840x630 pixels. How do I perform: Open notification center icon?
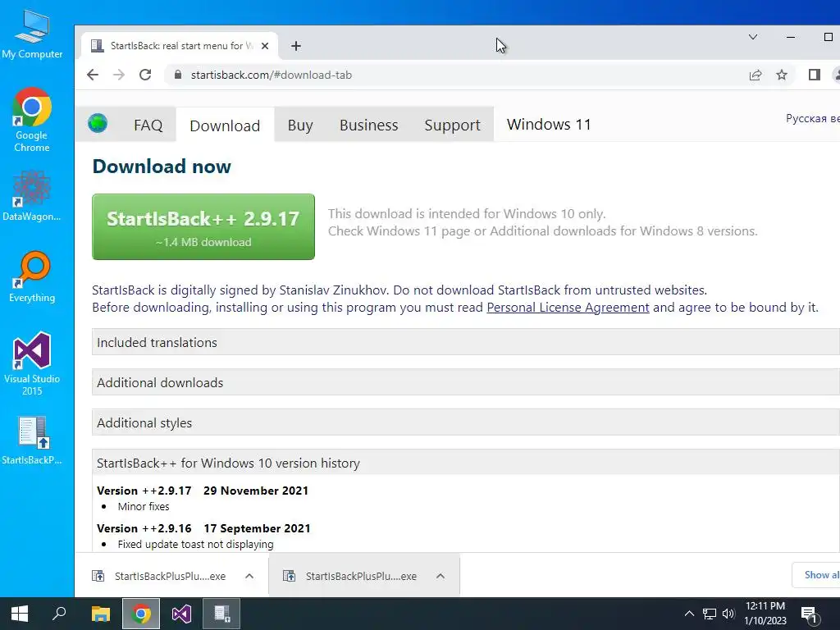coord(809,614)
